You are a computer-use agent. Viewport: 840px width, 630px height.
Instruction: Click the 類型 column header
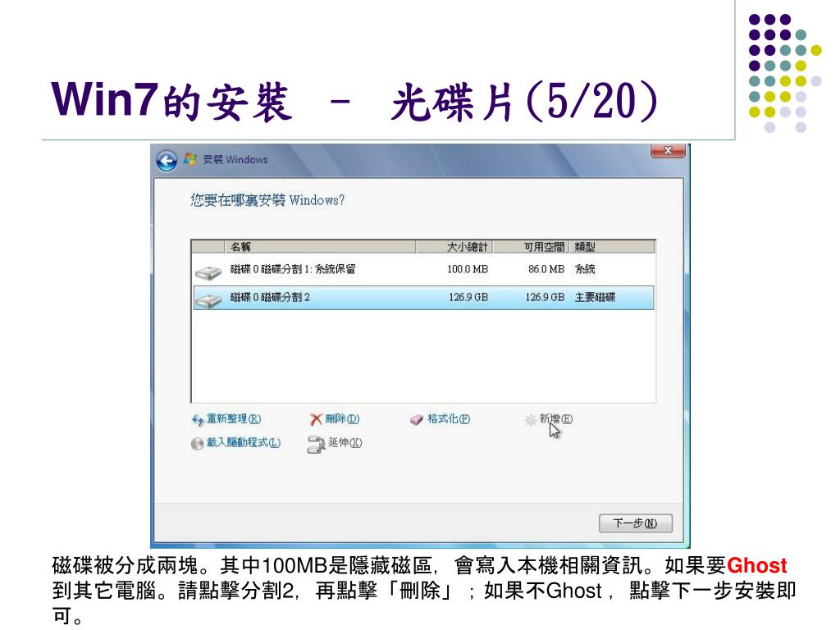click(612, 246)
